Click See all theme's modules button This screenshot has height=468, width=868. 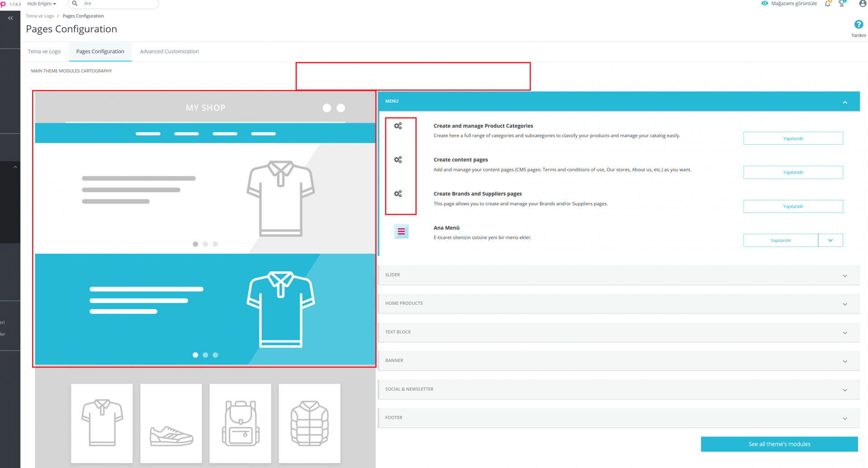click(779, 444)
